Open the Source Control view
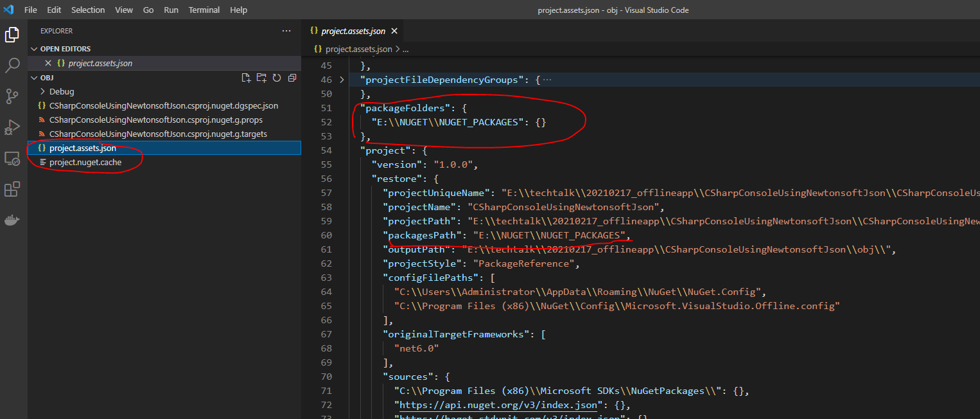The width and height of the screenshot is (980, 419). 12,96
